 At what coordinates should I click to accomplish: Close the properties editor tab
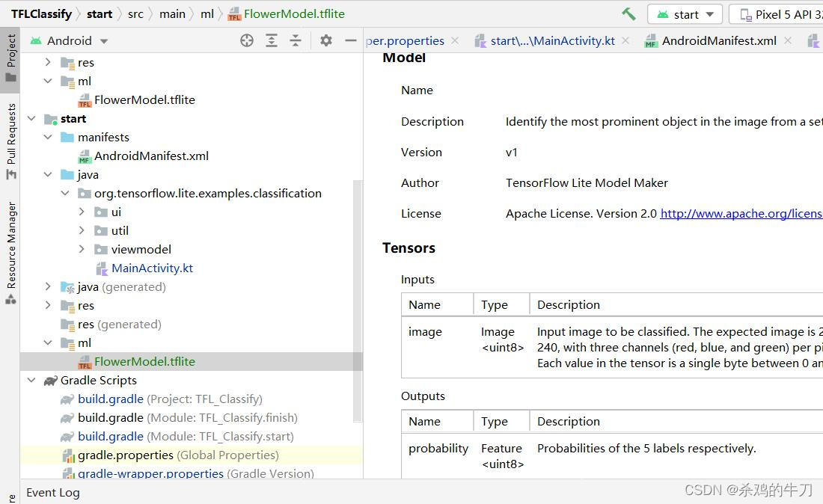point(455,40)
